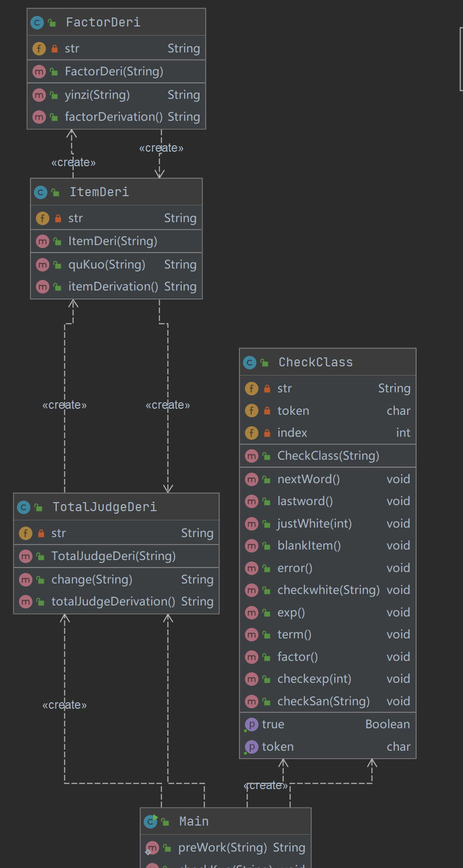463x868 pixels.
Task: Click the lock icon beside token field
Action: (267, 411)
